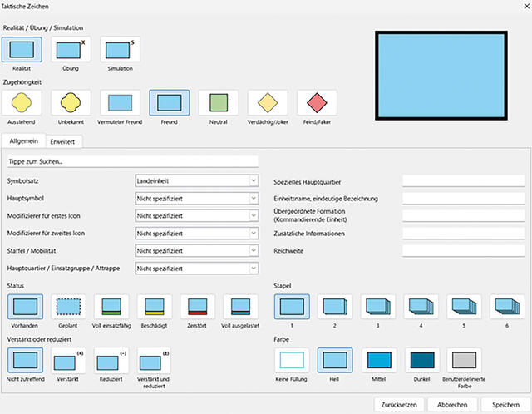
Task: Select Verstärkt und reduziert option
Action: coord(154,360)
